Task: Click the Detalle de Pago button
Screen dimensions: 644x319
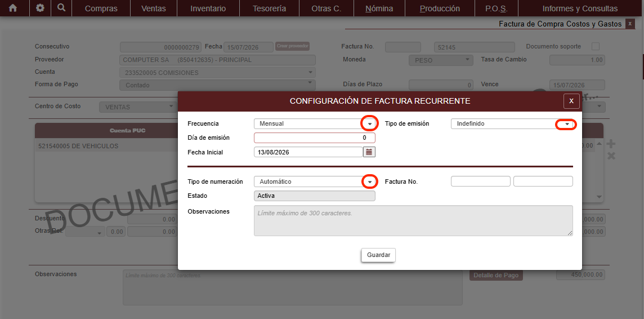Action: coord(496,276)
